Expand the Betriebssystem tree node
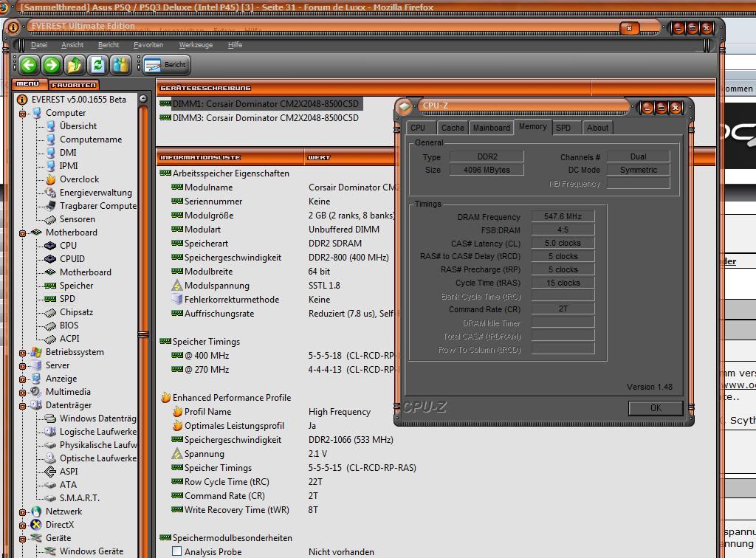This screenshot has height=558, width=756. coord(22,353)
